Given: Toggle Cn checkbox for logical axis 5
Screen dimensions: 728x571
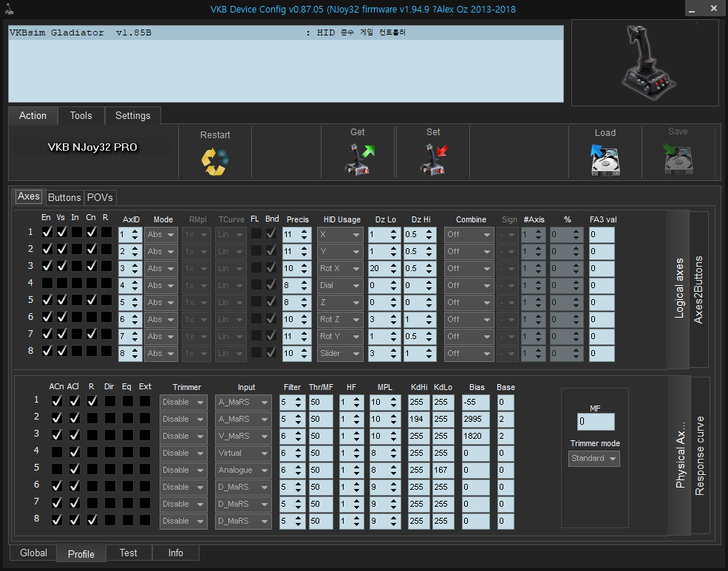Looking at the screenshot, I should pos(92,300).
